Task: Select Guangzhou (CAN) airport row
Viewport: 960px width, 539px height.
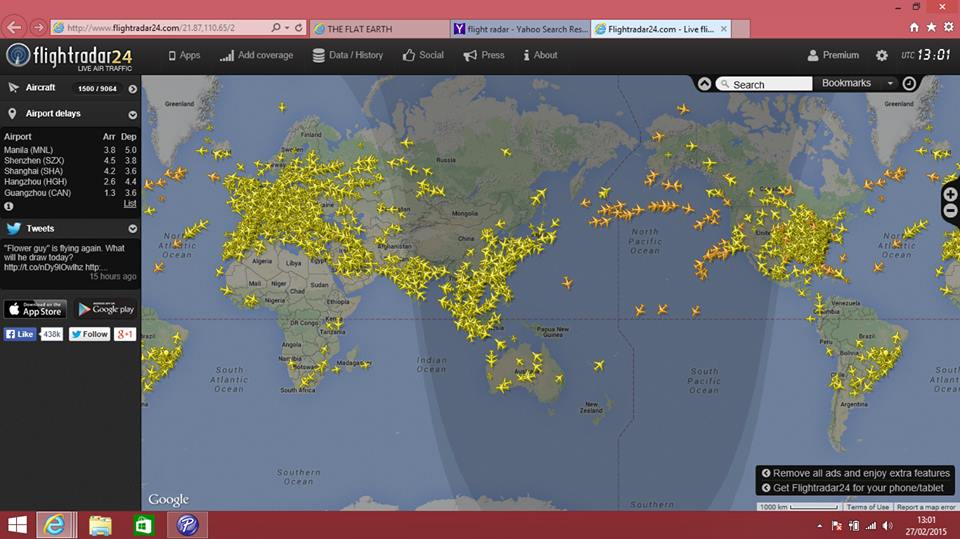Action: pyautogui.click(x=70, y=192)
